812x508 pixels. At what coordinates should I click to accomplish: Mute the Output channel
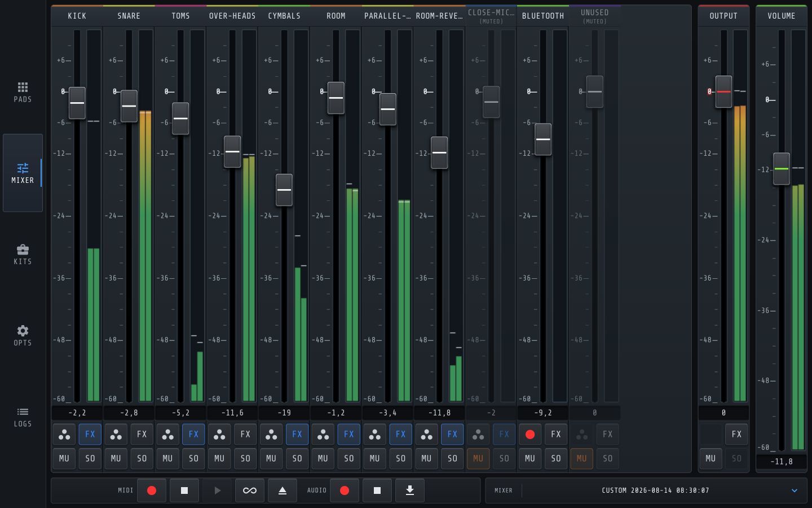(711, 459)
